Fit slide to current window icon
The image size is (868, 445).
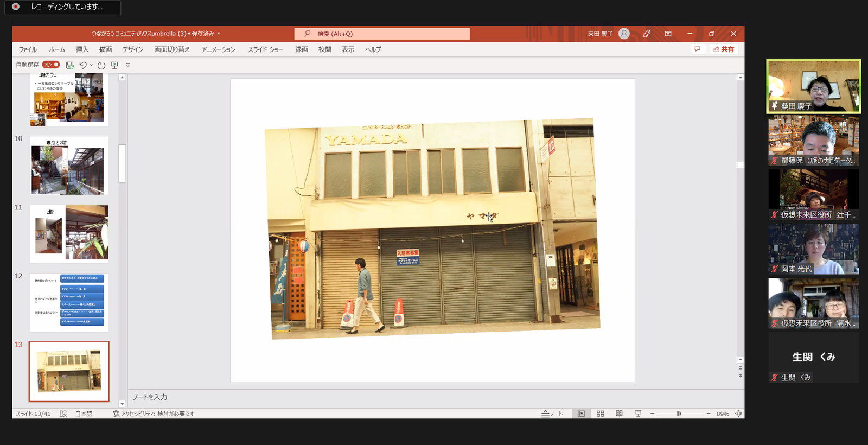pyautogui.click(x=738, y=414)
